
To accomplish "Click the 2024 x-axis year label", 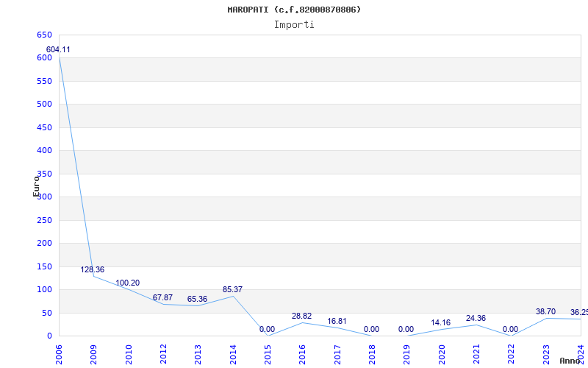I will (x=581, y=355).
